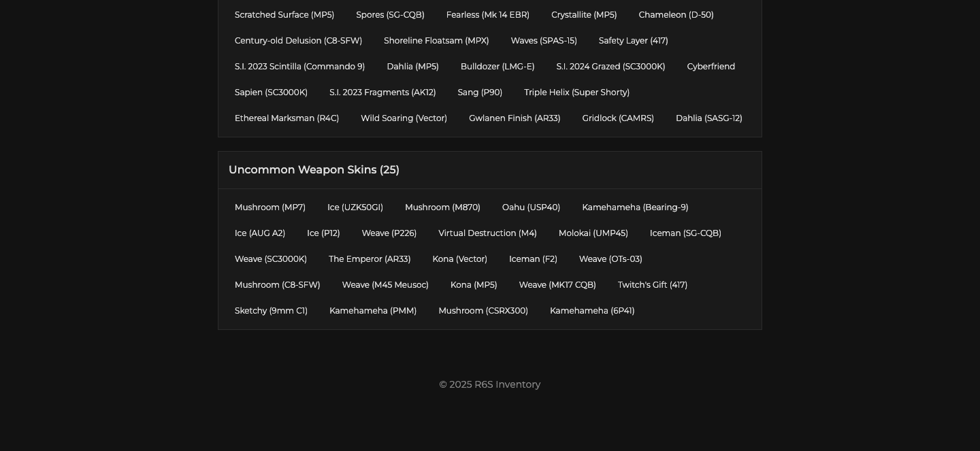Image resolution: width=980 pixels, height=451 pixels.
Task: Click the Oahu (USP40) skin tag
Action: [x=531, y=207]
